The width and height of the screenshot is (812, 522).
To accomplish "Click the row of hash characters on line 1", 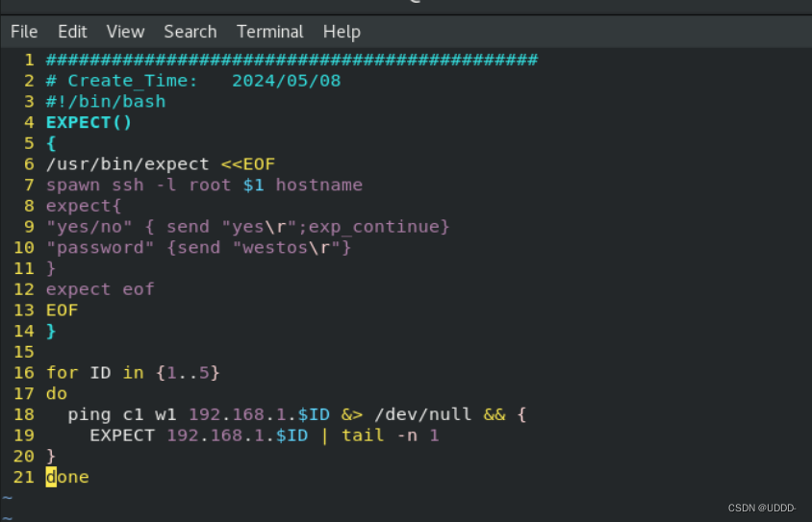I will 292,60.
